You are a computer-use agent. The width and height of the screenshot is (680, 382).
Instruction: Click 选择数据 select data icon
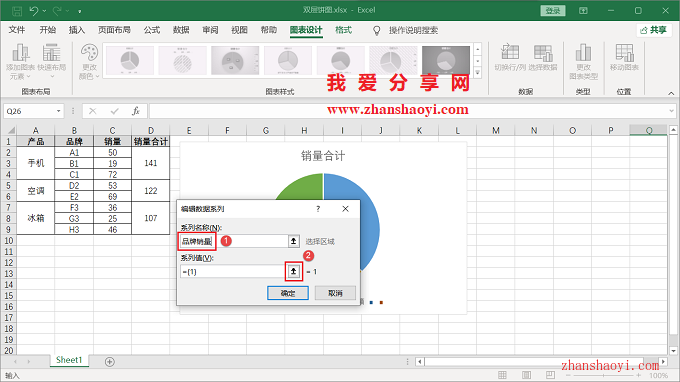543,57
